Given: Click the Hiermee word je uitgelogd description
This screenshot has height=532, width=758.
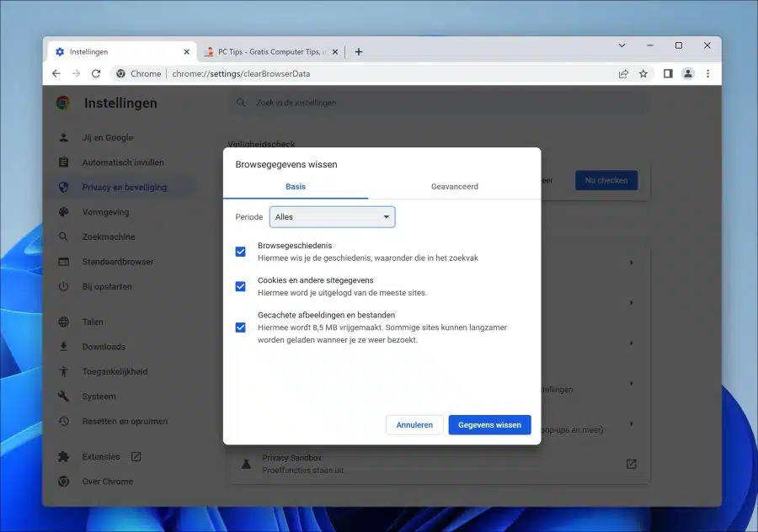Looking at the screenshot, I should pyautogui.click(x=342, y=293).
